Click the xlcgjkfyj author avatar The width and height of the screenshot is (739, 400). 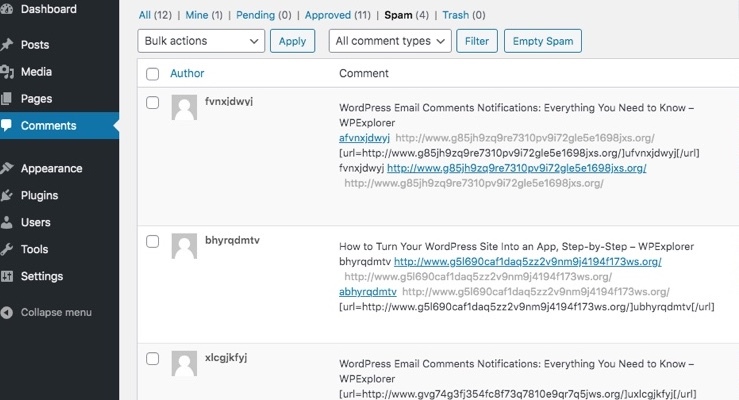(x=184, y=364)
